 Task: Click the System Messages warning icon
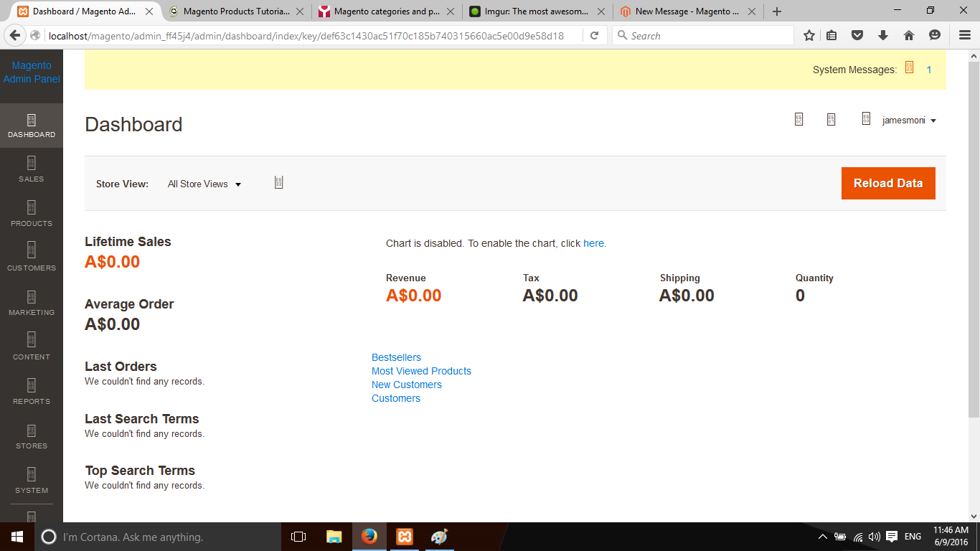click(910, 67)
